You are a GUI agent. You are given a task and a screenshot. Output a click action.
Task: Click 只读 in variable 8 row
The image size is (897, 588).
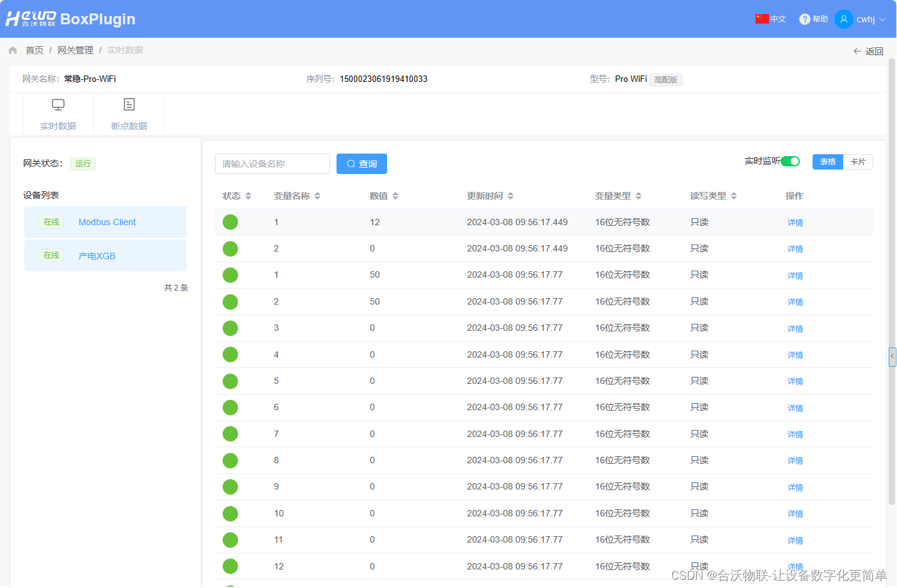click(x=699, y=460)
